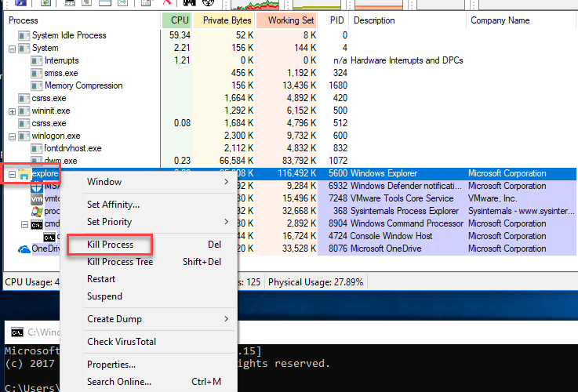Select the smss.exe process row
578x392 pixels.
click(61, 73)
